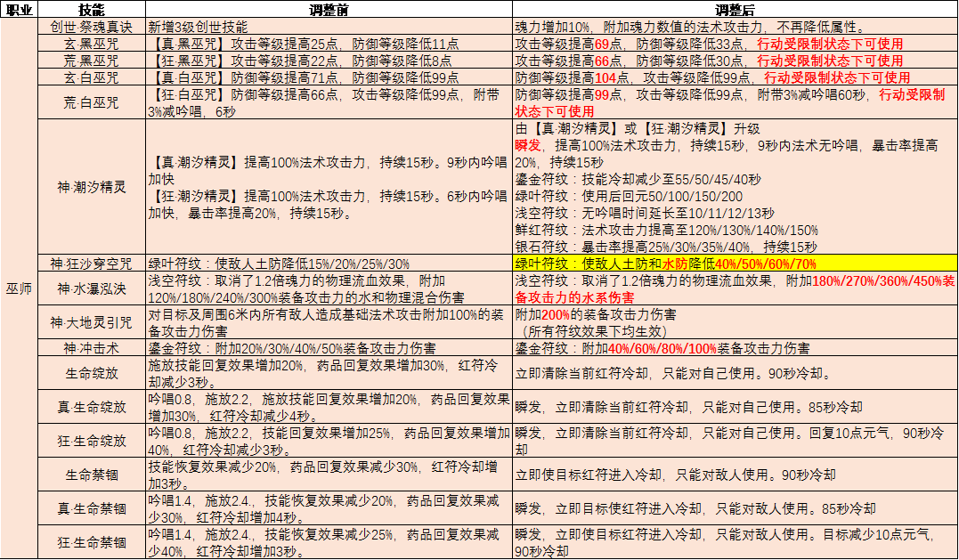
Task: Click the 技能 column header
Action: pos(92,9)
